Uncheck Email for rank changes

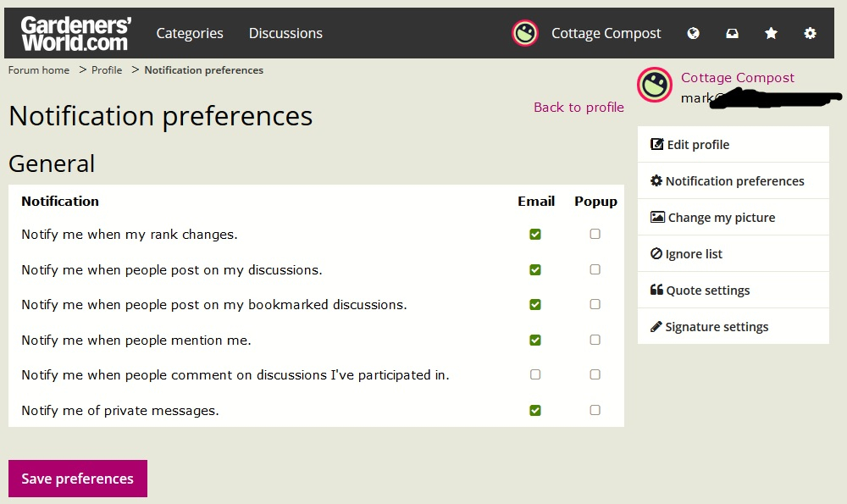pos(535,234)
